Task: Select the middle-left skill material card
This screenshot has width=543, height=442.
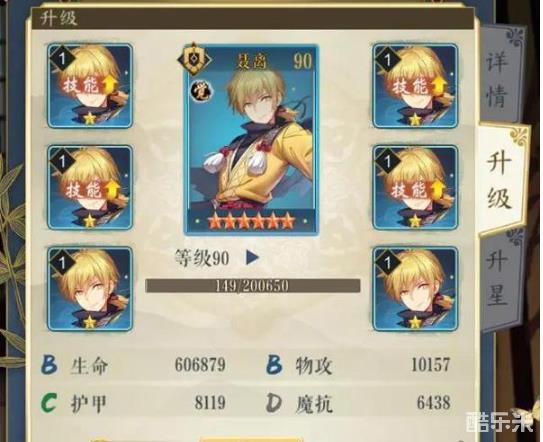Action: tap(90, 188)
